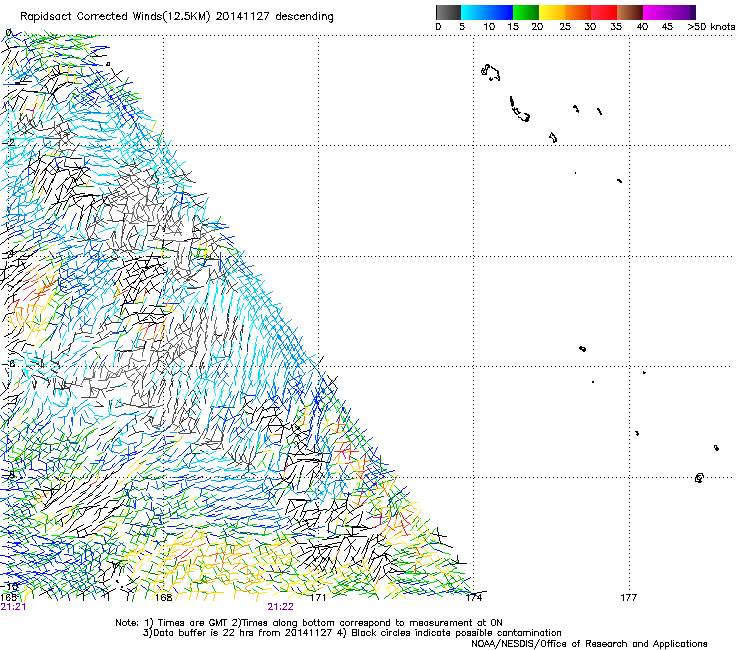Click the cyan-blue 5-15 knots color band
The width and height of the screenshot is (740, 650).
[x=487, y=12]
